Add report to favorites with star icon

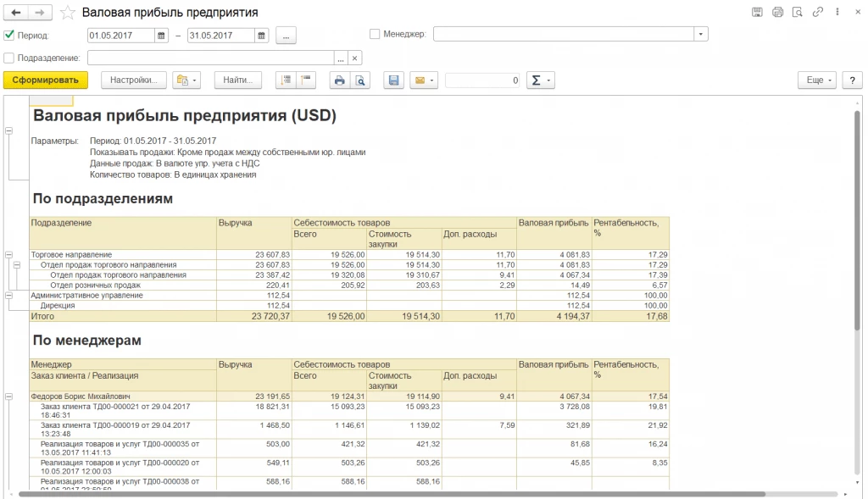pos(68,12)
